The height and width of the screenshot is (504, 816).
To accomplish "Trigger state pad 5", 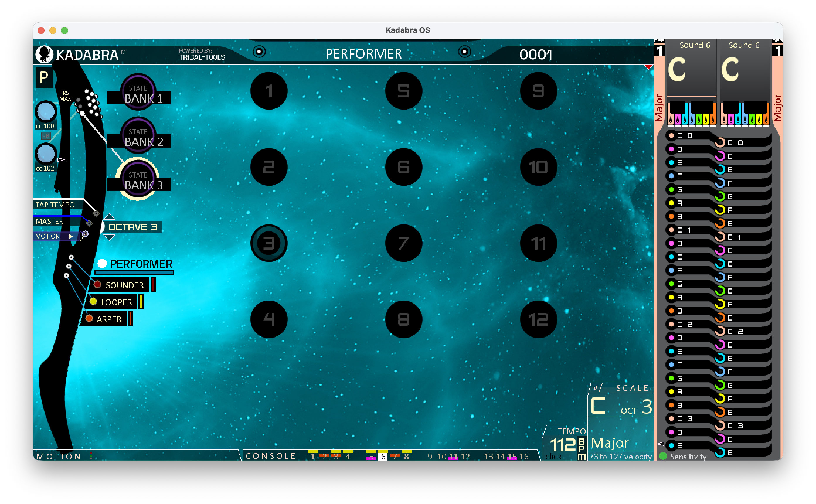I will tap(403, 91).
